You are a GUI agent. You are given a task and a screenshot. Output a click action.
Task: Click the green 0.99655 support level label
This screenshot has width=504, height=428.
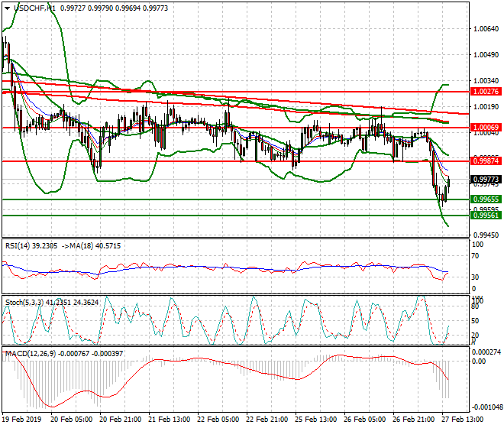coord(486,199)
